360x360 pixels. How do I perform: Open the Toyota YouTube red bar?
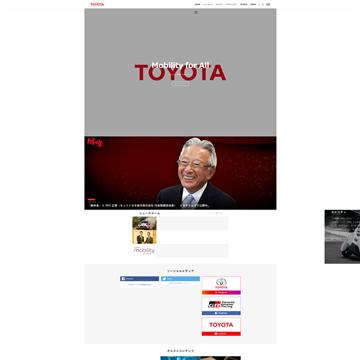tap(221, 333)
